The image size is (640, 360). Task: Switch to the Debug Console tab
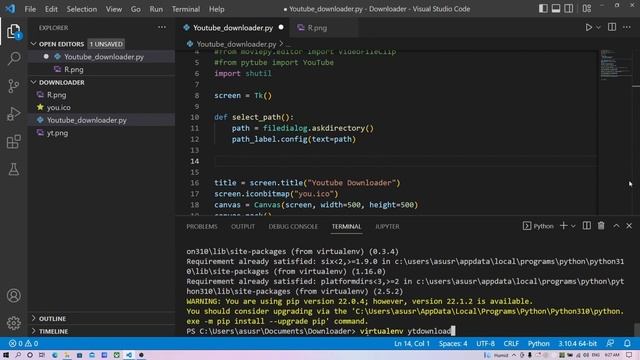[293, 227]
